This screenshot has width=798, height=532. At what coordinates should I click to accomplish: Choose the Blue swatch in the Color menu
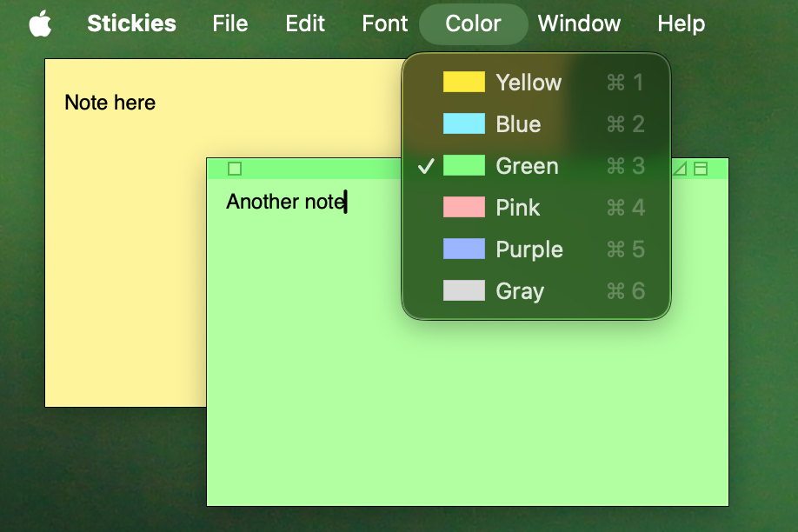(464, 124)
